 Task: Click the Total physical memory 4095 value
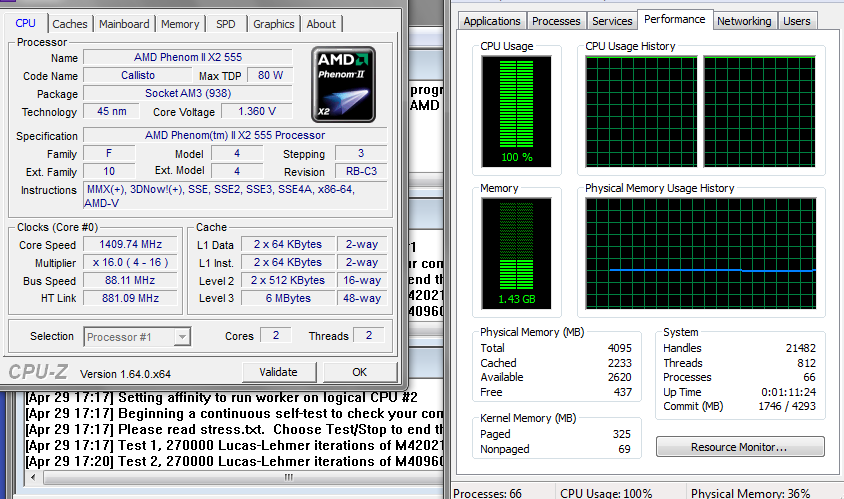pyautogui.click(x=620, y=348)
